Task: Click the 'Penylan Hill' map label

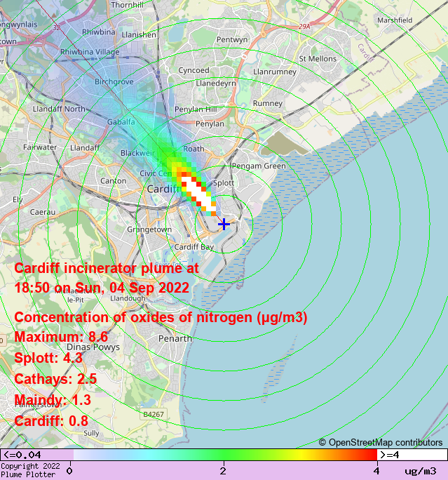Action: [x=196, y=109]
